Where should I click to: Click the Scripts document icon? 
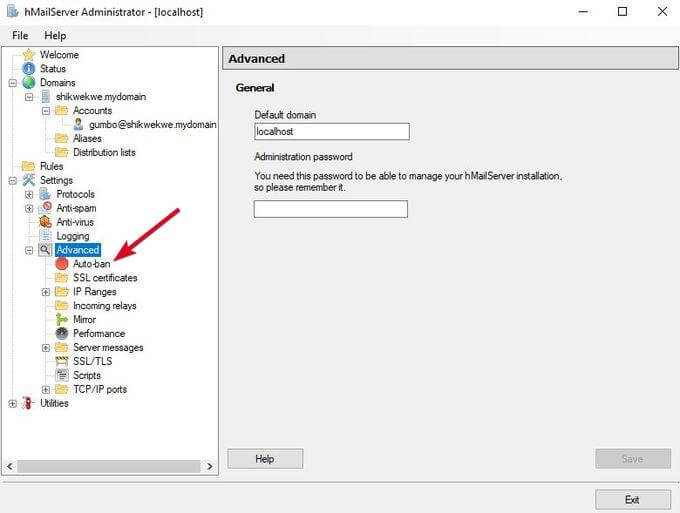coord(62,375)
